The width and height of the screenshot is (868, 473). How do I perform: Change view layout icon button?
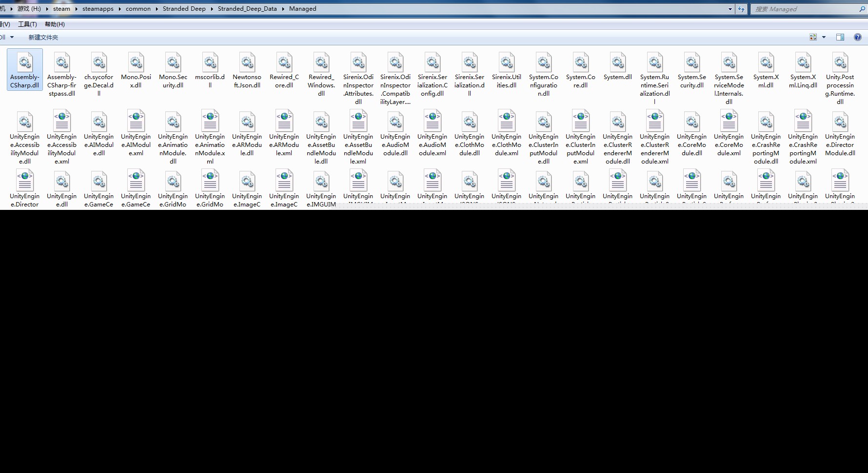coord(813,37)
